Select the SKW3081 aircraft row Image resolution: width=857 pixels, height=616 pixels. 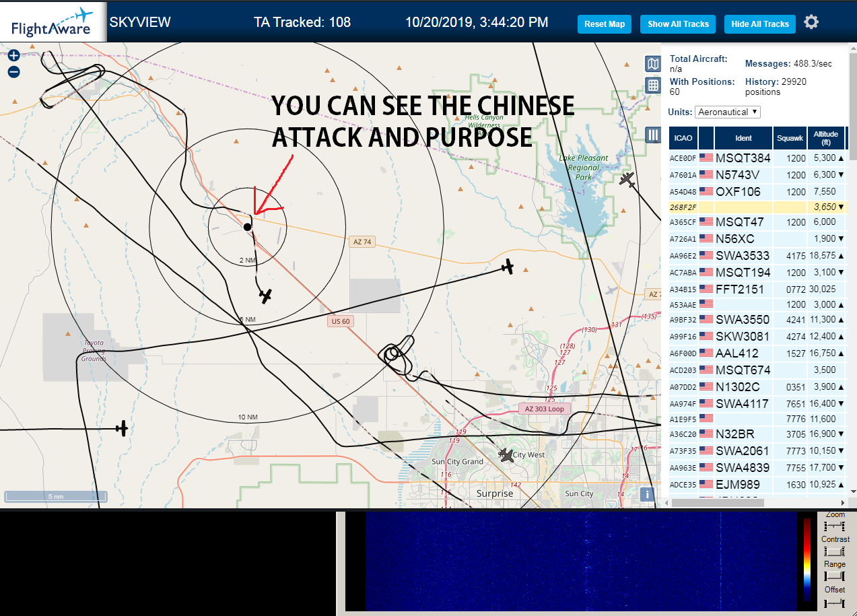[757, 336]
